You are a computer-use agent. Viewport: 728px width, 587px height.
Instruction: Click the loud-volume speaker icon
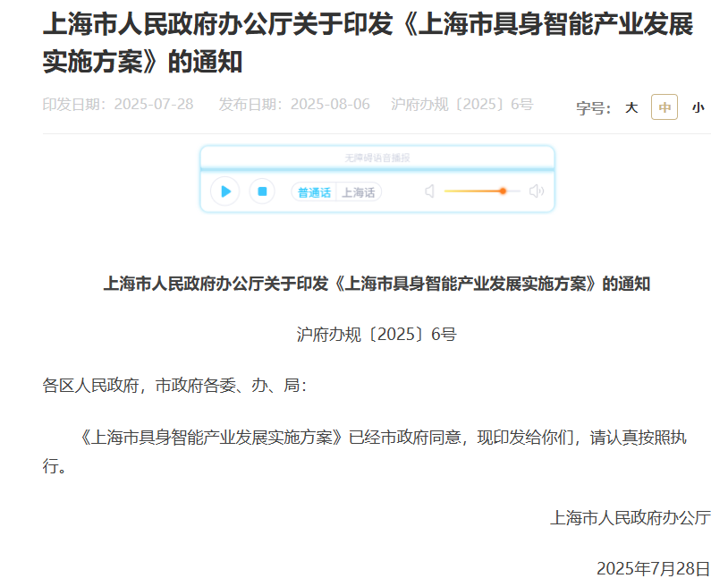pos(537,191)
